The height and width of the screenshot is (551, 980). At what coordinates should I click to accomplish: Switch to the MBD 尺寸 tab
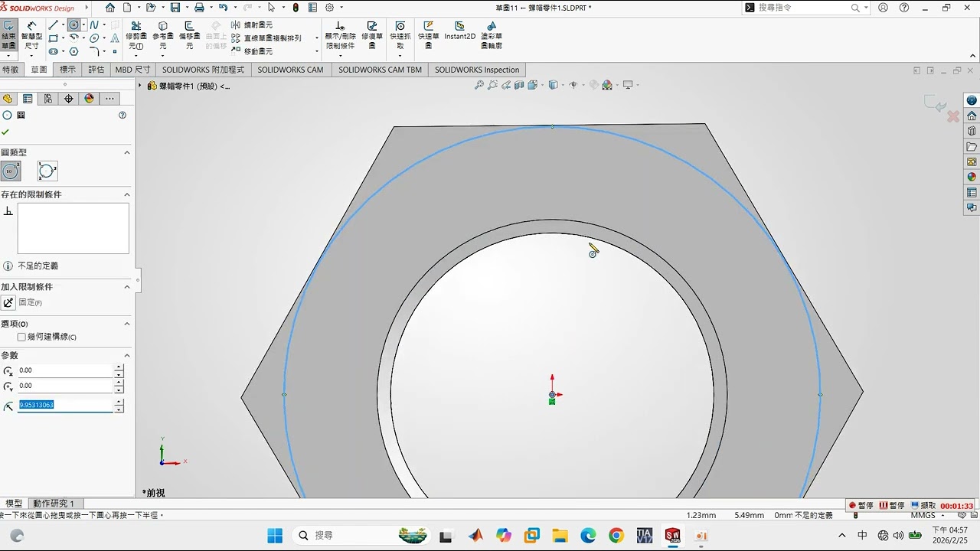[132, 70]
